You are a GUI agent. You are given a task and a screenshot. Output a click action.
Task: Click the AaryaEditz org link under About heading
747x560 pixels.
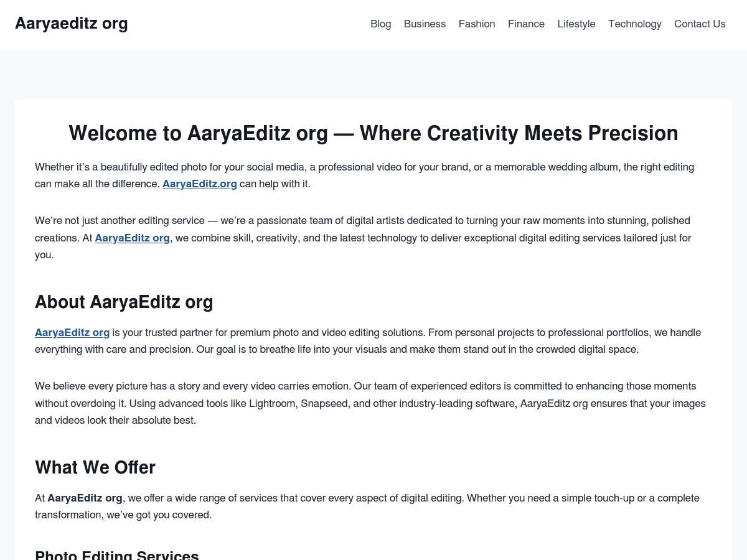click(72, 332)
